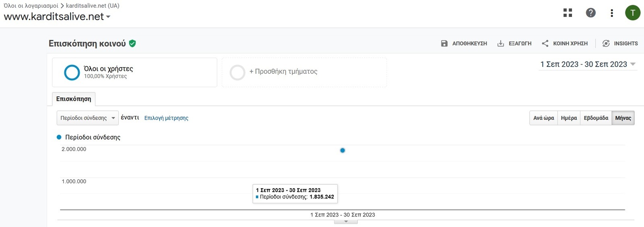Click Όλοι οι λογαριασμοί breadcrumb

coord(31,6)
